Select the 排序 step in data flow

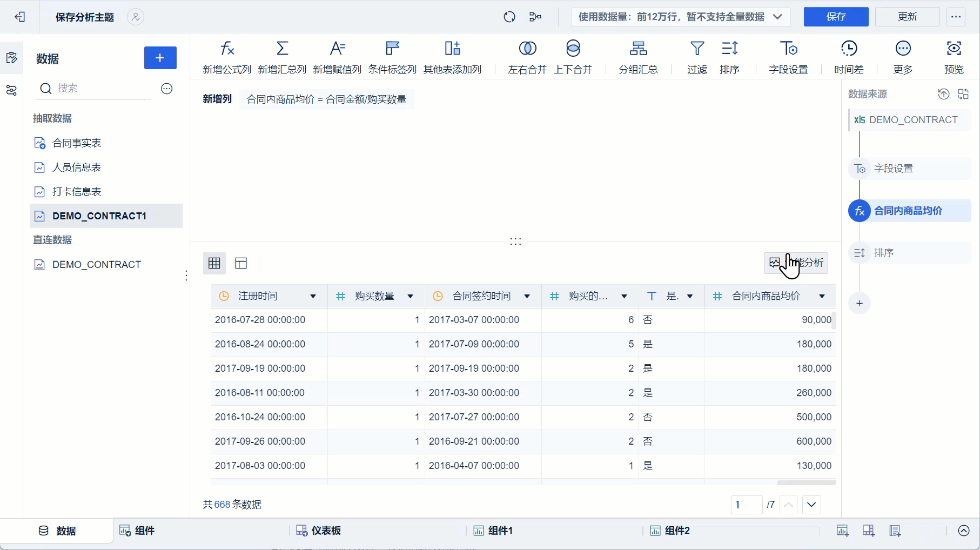(910, 253)
